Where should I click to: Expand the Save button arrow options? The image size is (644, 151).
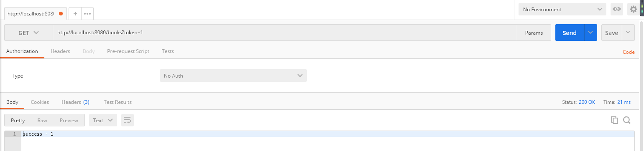pyautogui.click(x=628, y=33)
